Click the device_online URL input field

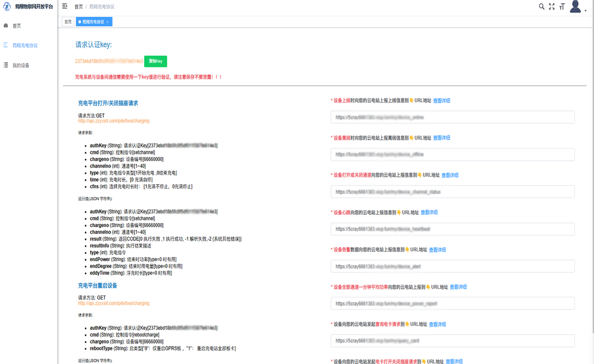pyautogui.click(x=452, y=117)
